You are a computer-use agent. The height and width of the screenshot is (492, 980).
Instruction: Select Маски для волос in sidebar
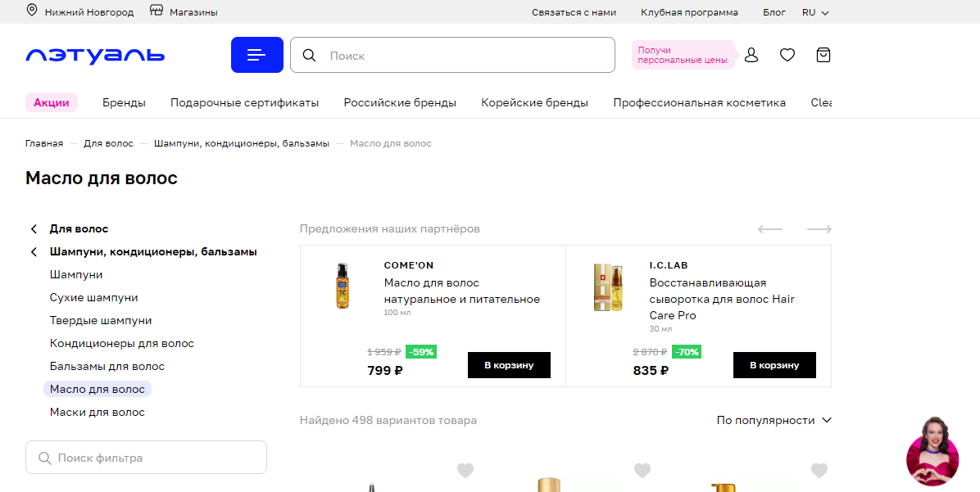(97, 412)
